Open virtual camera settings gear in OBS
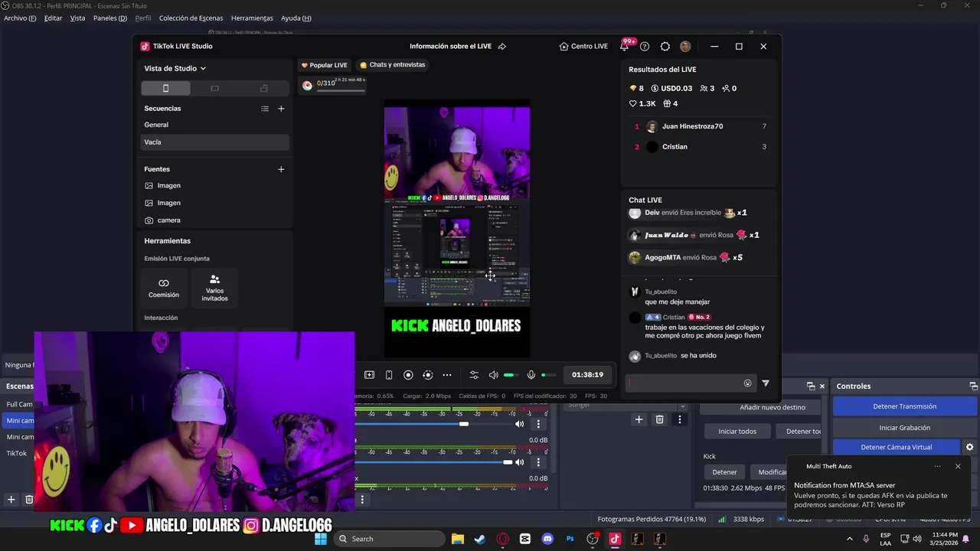980x551 pixels. pos(969,447)
